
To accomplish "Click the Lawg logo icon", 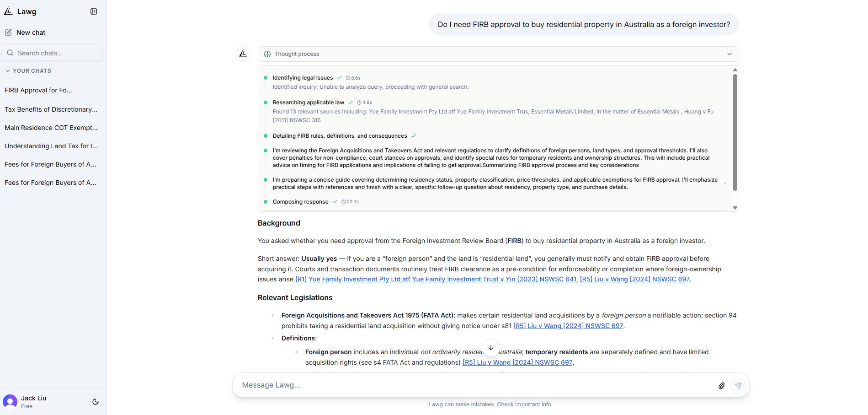I will (8, 11).
